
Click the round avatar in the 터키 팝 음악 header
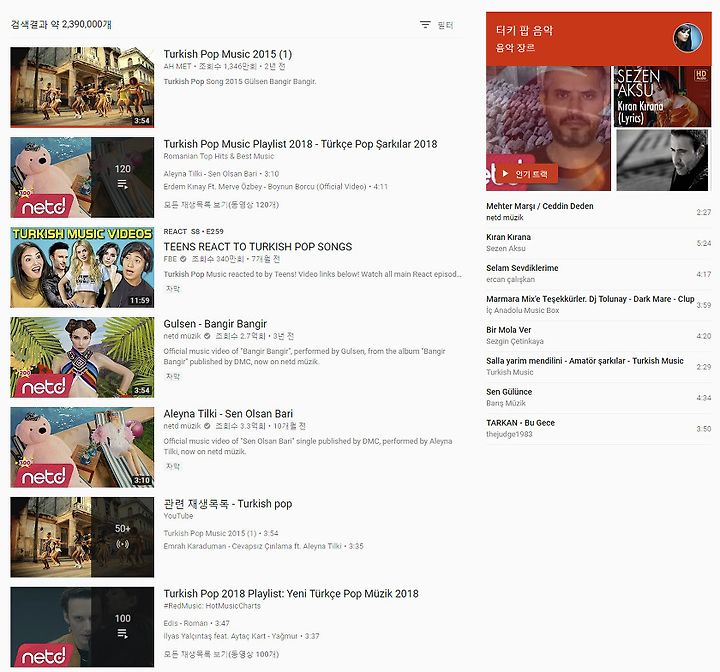click(688, 38)
